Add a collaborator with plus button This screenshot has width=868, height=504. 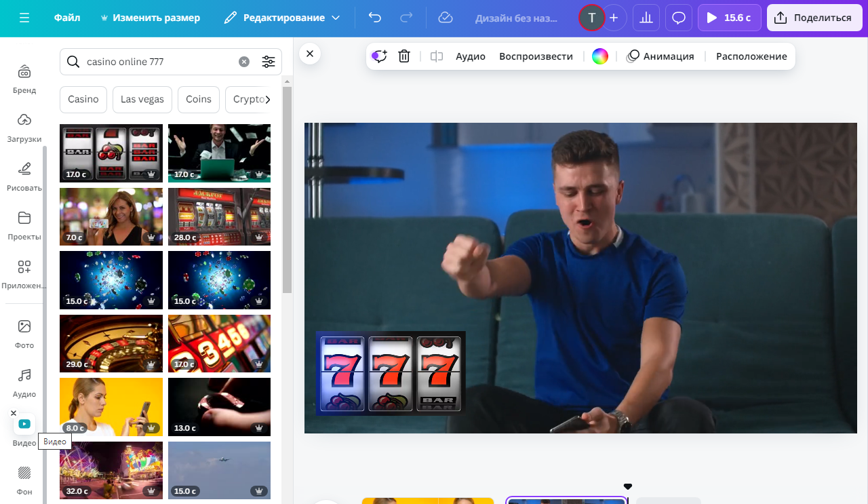point(614,18)
